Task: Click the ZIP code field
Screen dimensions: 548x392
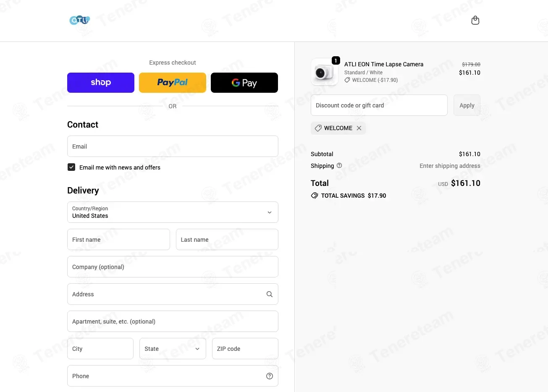Action: [245, 349]
